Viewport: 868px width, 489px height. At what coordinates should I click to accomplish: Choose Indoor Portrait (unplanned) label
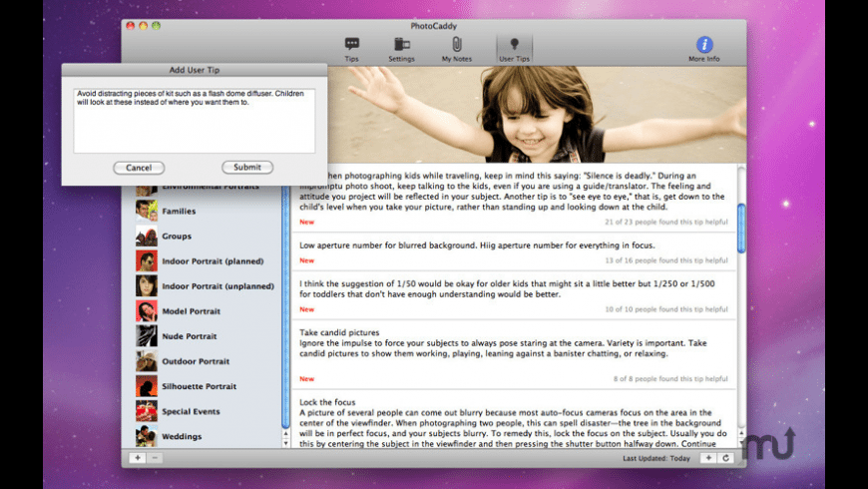tap(218, 286)
